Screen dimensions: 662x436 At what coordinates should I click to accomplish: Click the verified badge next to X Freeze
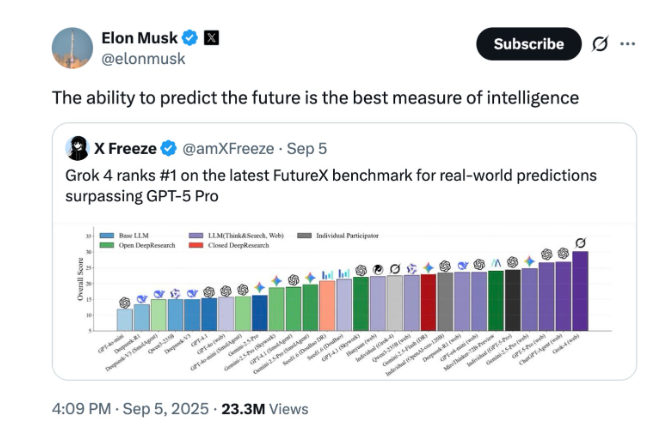coord(168,149)
